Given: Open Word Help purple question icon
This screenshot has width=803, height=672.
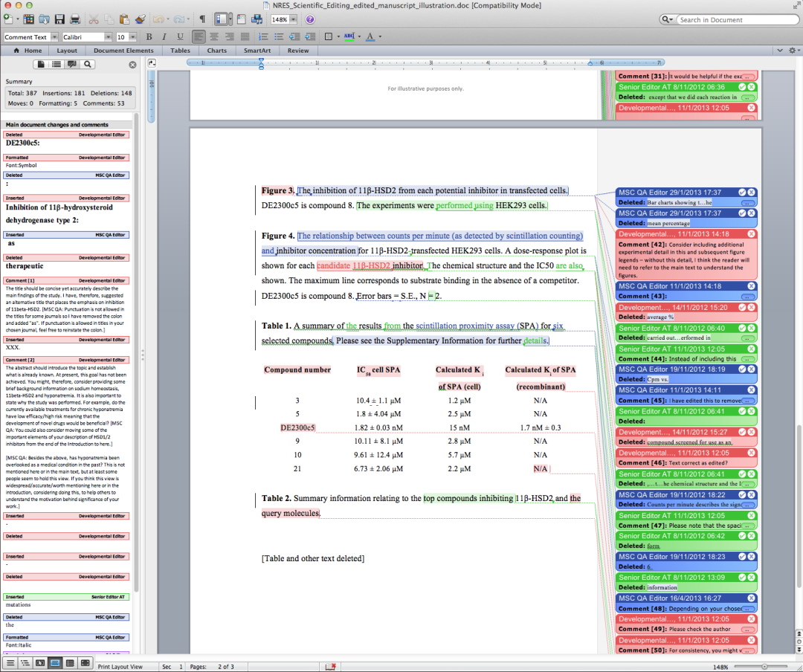Looking at the screenshot, I should [x=310, y=19].
